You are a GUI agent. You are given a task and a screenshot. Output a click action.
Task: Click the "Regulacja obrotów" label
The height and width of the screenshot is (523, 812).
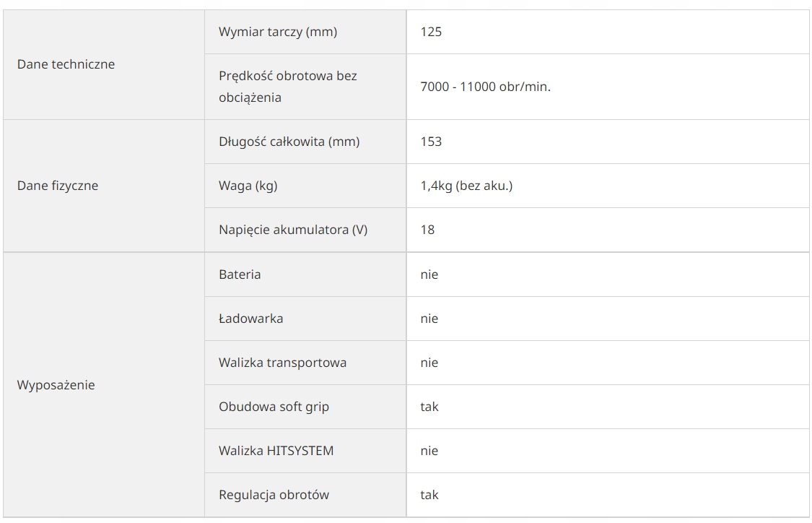pyautogui.click(x=274, y=495)
